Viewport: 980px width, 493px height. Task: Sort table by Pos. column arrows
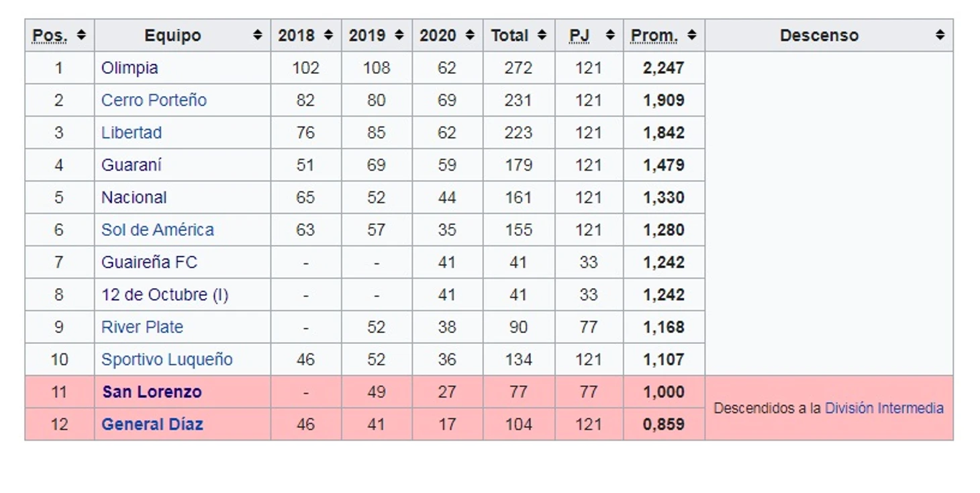(81, 36)
